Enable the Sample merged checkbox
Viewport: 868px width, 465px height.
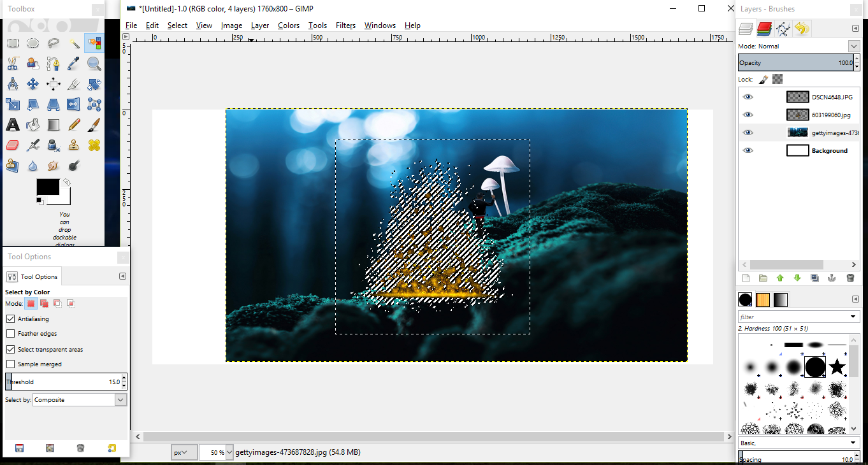coord(10,364)
